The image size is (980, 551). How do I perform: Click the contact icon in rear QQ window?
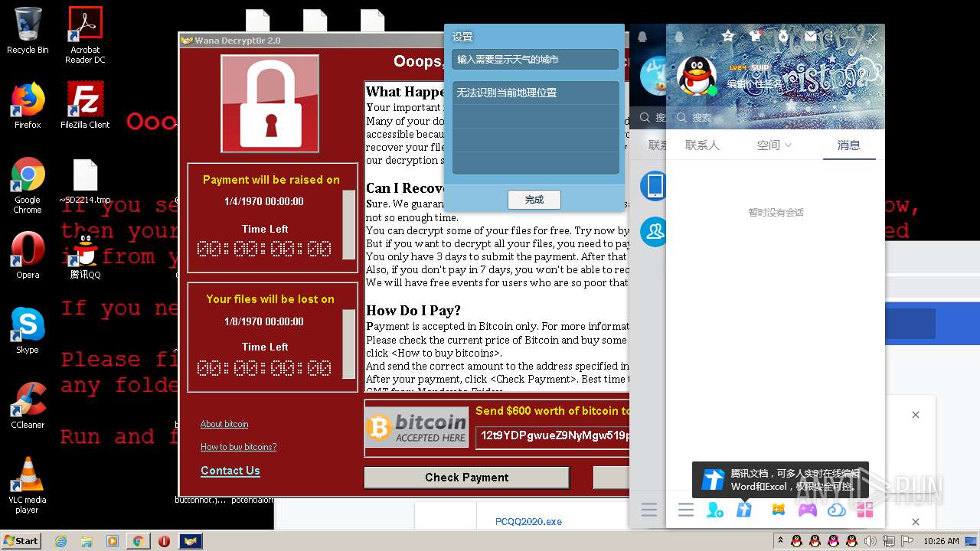[655, 232]
